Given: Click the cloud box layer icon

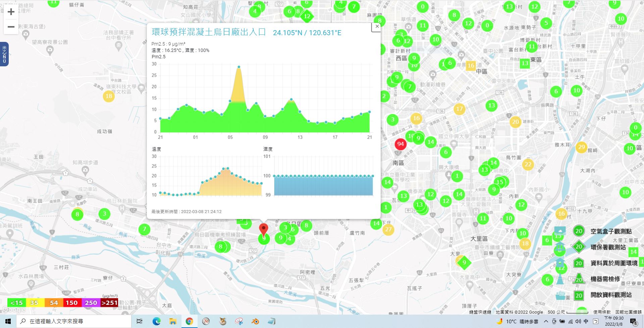Looking at the screenshot, I should point(560,231).
